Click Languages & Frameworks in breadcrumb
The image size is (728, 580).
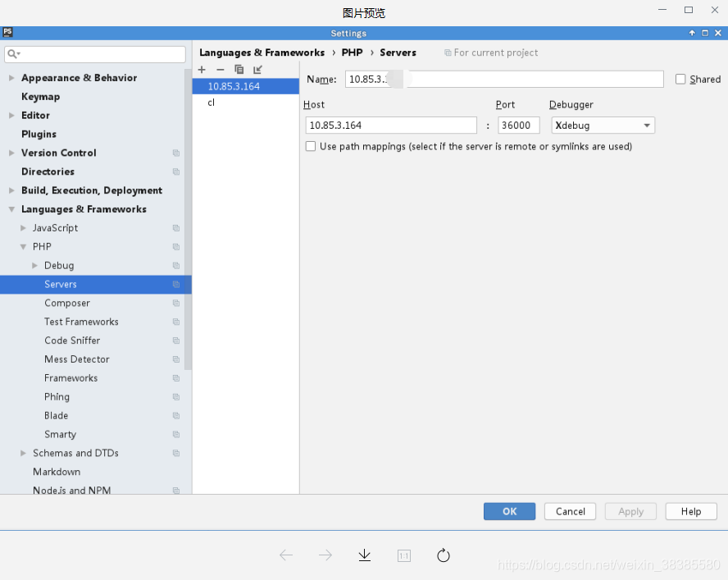coord(262,53)
